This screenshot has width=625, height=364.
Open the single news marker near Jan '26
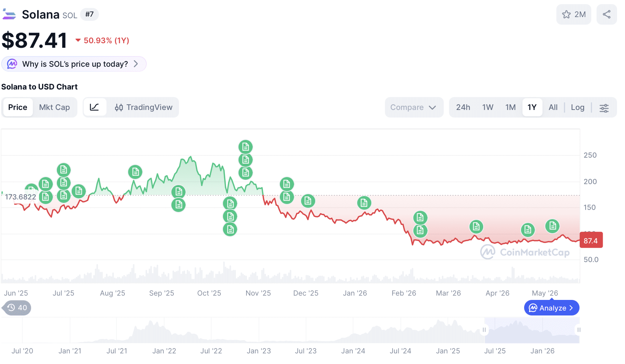364,203
